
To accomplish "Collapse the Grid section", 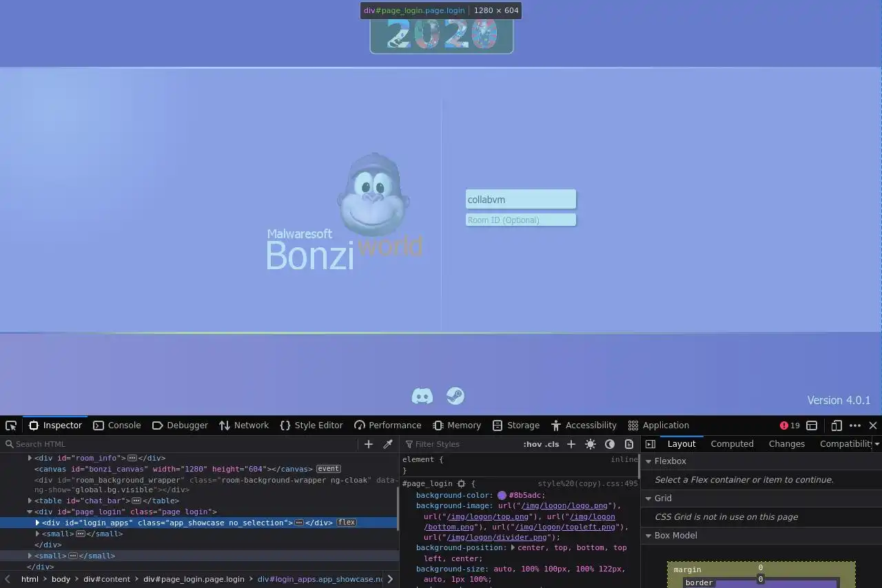I will [x=648, y=498].
